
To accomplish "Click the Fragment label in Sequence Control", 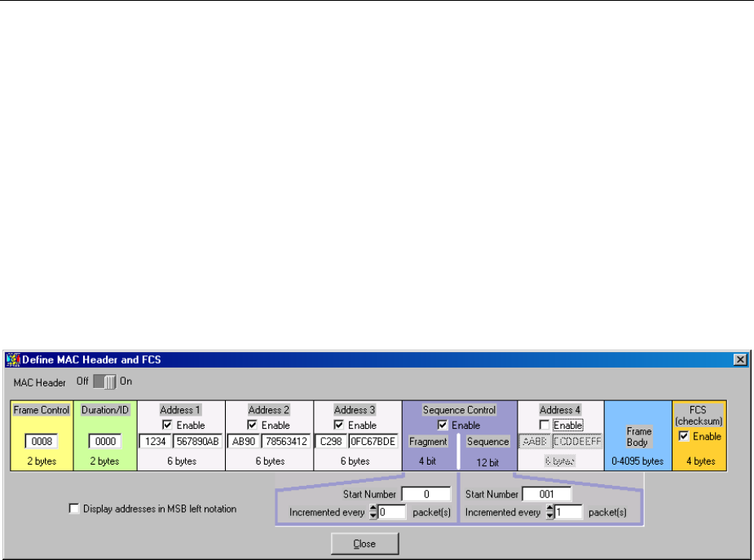I will pos(428,441).
